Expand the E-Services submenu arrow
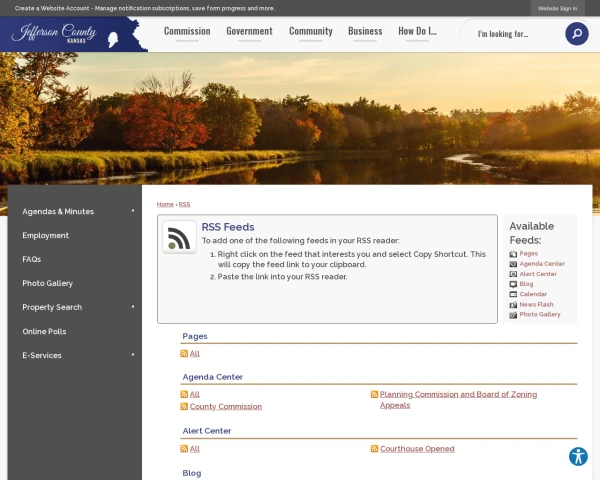600x480 pixels. (133, 355)
